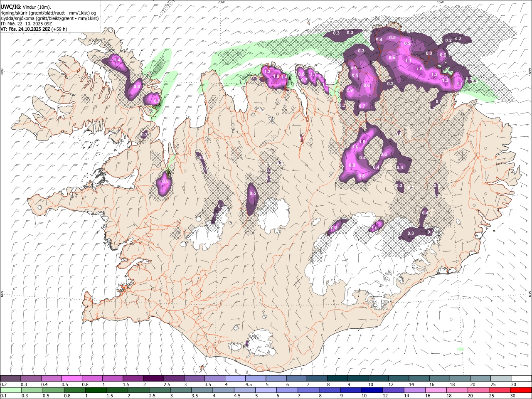Click the magenta swatch starting at 1.5, upper legend
Screen dimensions: 532x399
pos(133,379)
